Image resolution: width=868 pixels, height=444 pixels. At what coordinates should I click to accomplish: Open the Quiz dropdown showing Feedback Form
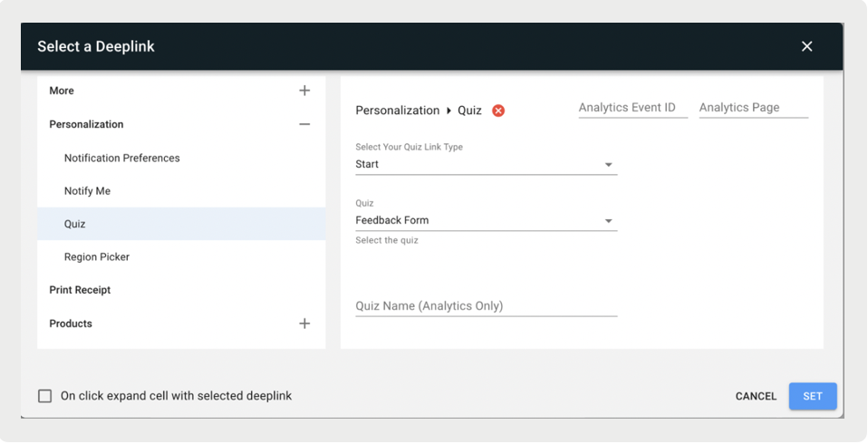click(x=486, y=220)
